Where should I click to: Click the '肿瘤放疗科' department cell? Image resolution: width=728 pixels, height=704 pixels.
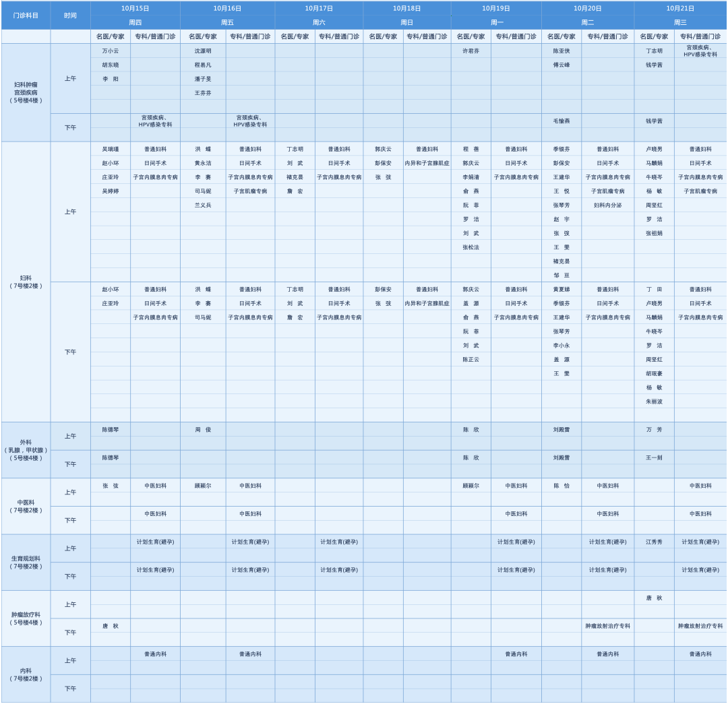tap(26, 618)
